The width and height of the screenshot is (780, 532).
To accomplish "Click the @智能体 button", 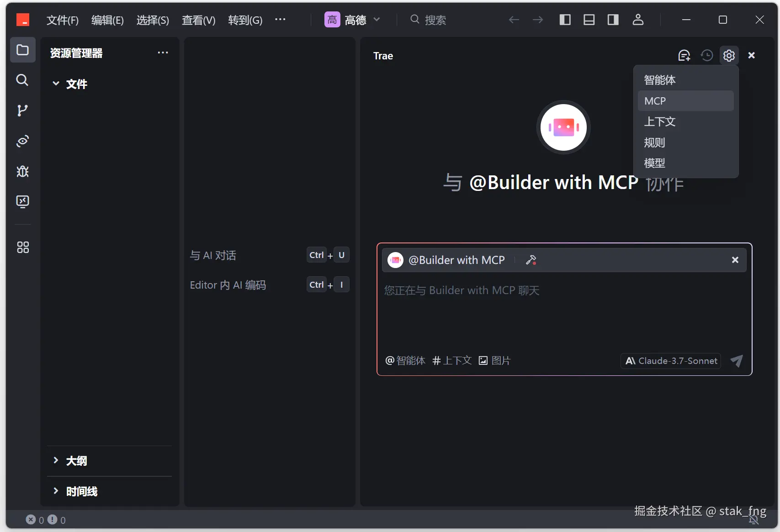I will 405,361.
